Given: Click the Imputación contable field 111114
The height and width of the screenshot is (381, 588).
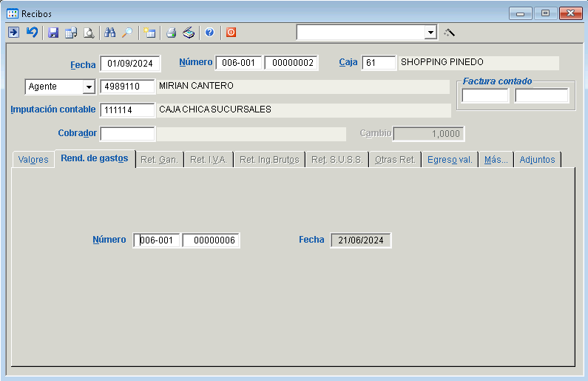Looking at the screenshot, I should [127, 110].
